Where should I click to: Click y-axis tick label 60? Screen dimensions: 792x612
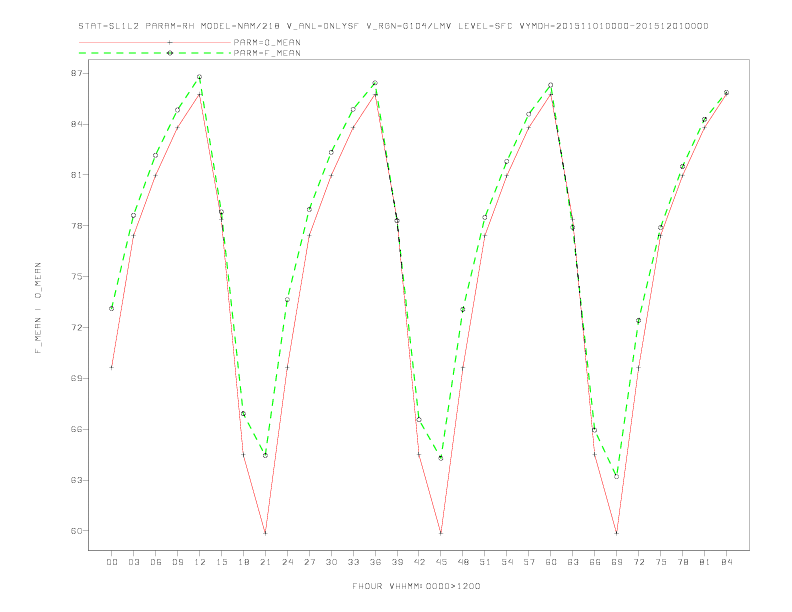pyautogui.click(x=77, y=531)
